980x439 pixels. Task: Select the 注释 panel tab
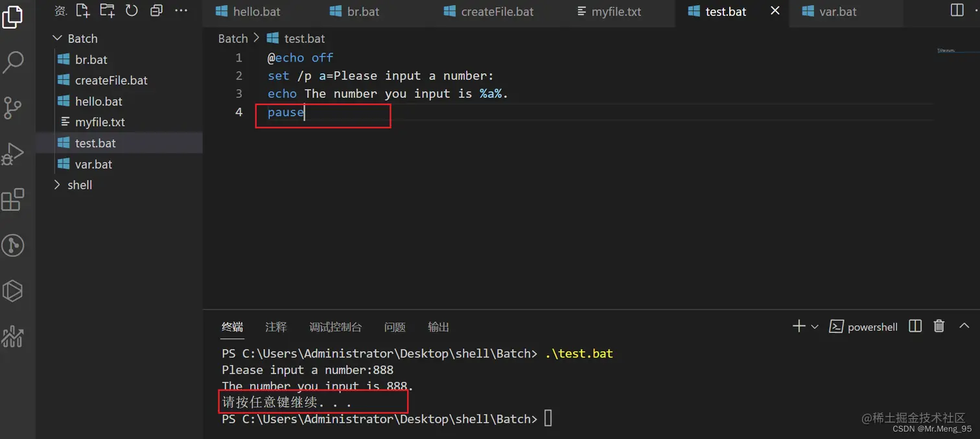(x=276, y=327)
